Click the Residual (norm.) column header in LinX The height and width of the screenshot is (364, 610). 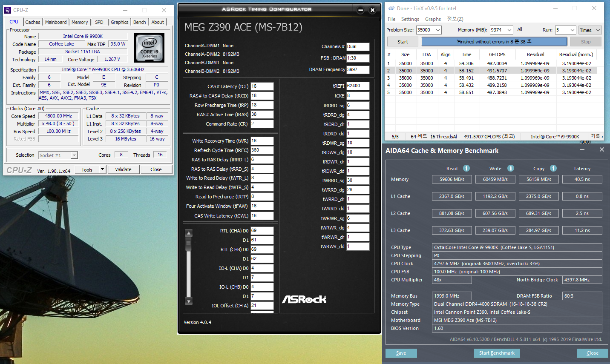[x=576, y=54]
